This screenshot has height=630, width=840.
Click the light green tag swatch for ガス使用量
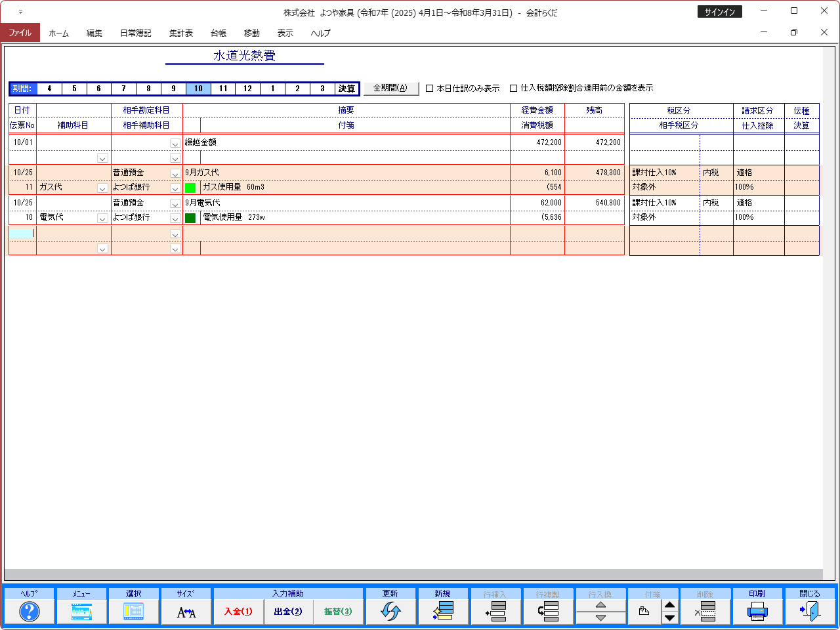tap(190, 188)
